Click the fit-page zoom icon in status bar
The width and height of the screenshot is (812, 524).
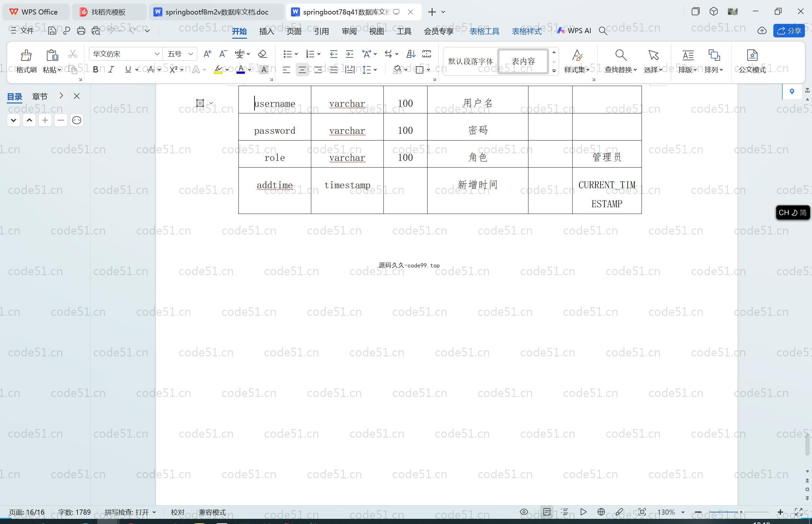tap(642, 512)
